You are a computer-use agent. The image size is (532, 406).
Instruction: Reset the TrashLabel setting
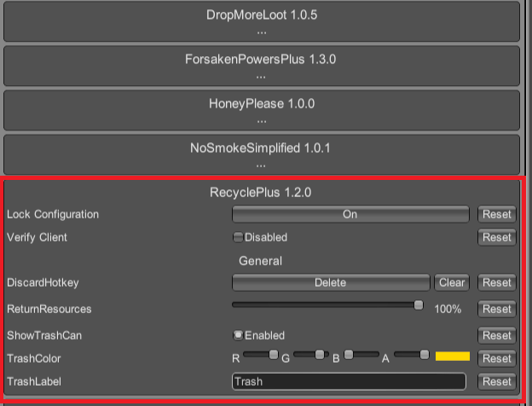(x=497, y=381)
